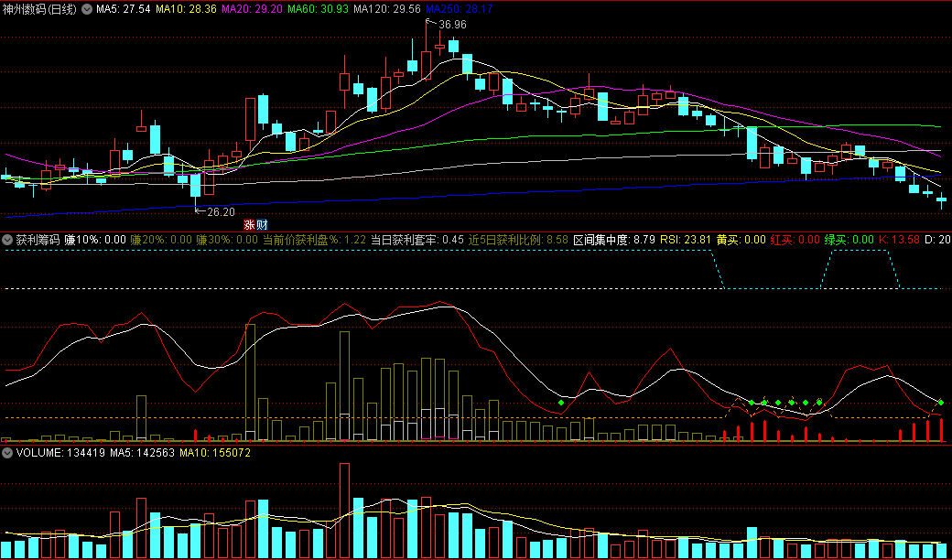The width and height of the screenshot is (952, 560).
Task: Click the VOLUME: 134419 label
Action: (x=60, y=453)
